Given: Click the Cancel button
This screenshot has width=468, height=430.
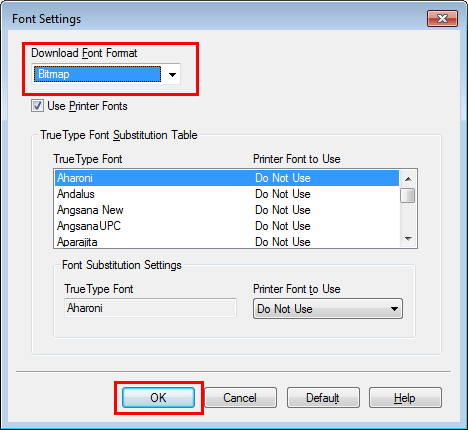Looking at the screenshot, I should 240,397.
